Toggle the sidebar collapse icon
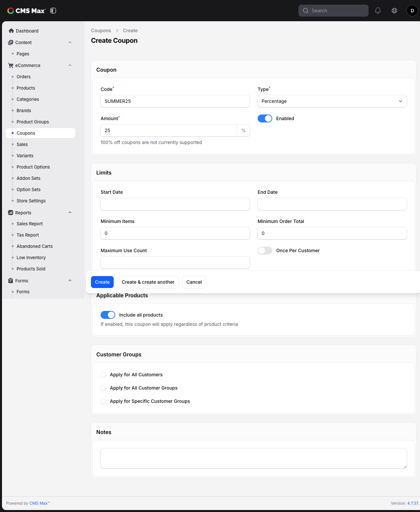The image size is (420, 512). (53, 11)
